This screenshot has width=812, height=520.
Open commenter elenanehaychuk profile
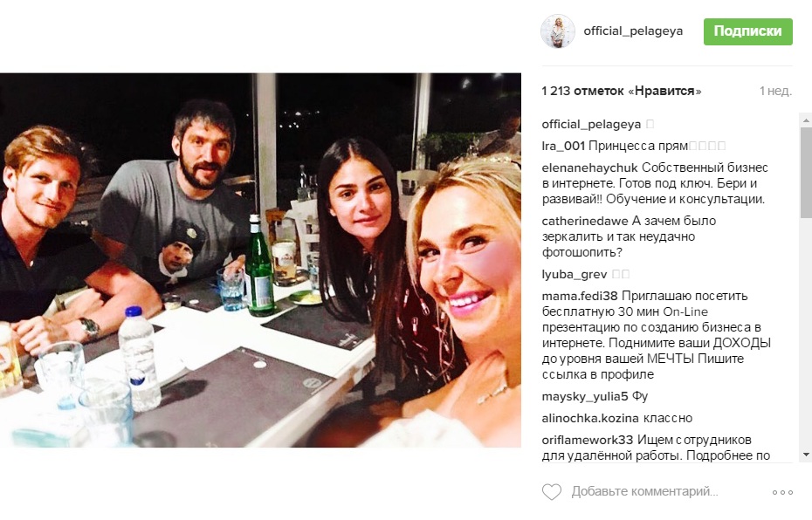click(x=590, y=168)
